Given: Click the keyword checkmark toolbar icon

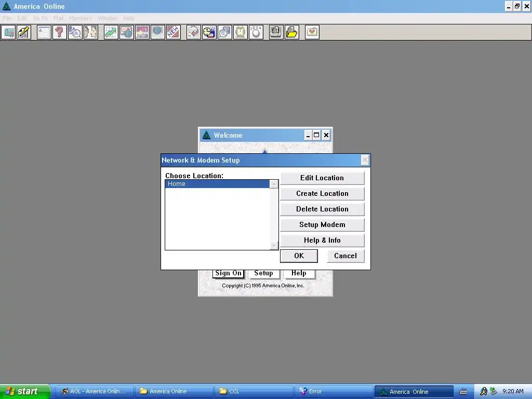Looking at the screenshot, I should [194, 32].
